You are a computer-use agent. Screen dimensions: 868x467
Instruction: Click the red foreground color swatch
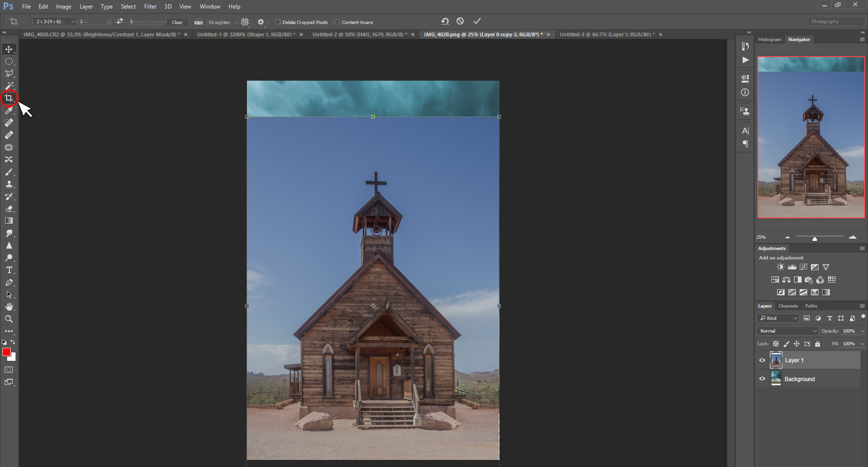click(x=7, y=352)
